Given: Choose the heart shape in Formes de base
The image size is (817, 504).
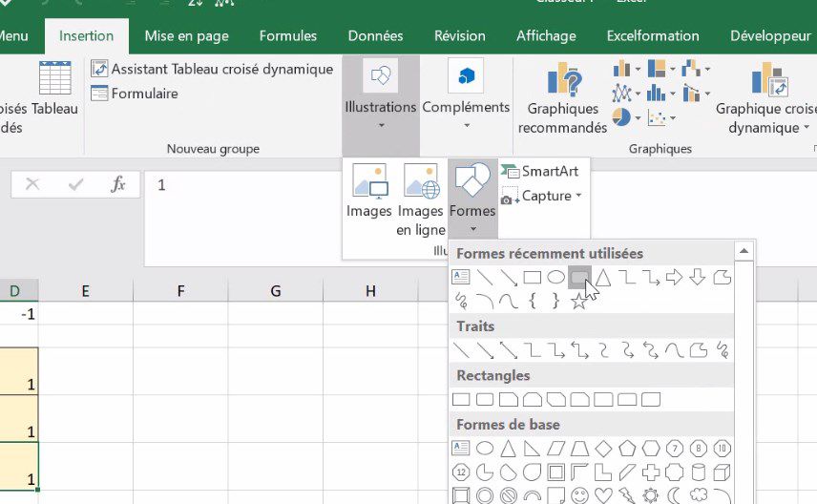Looking at the screenshot, I should pyautogui.click(x=603, y=495).
